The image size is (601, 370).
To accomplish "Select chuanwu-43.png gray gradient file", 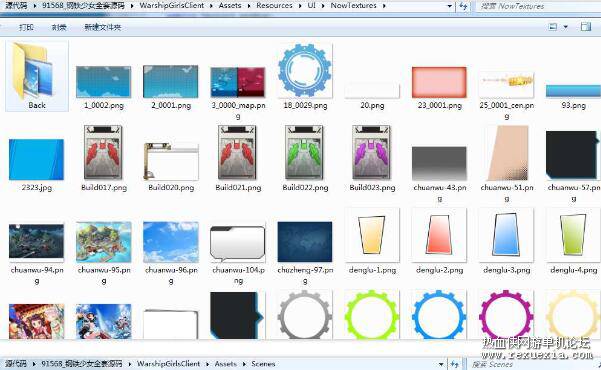I will 439,174.
